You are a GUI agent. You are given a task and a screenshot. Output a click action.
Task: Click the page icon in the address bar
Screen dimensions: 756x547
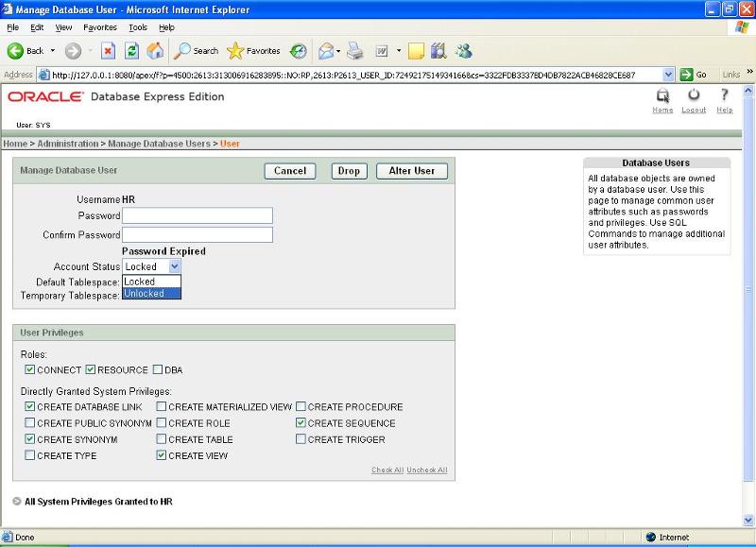(x=43, y=75)
